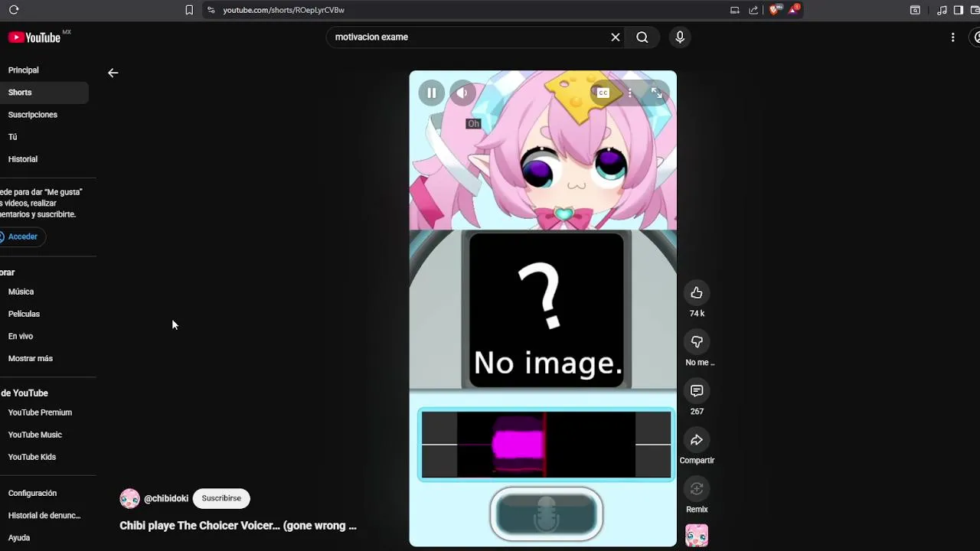Open Brave Rewards triangle icon
Image resolution: width=980 pixels, height=551 pixels.
click(795, 10)
